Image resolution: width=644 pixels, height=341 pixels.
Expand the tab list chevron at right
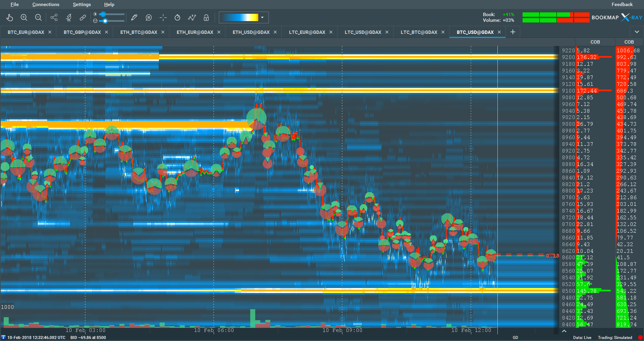pyautogui.click(x=637, y=32)
